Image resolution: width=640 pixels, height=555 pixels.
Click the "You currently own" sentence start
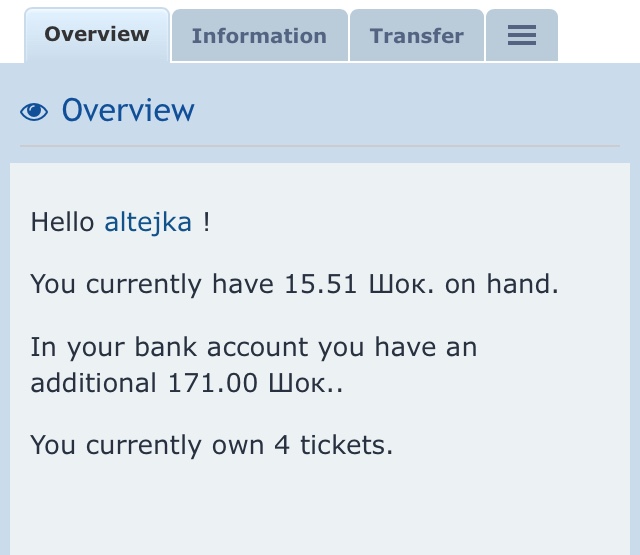(148, 444)
